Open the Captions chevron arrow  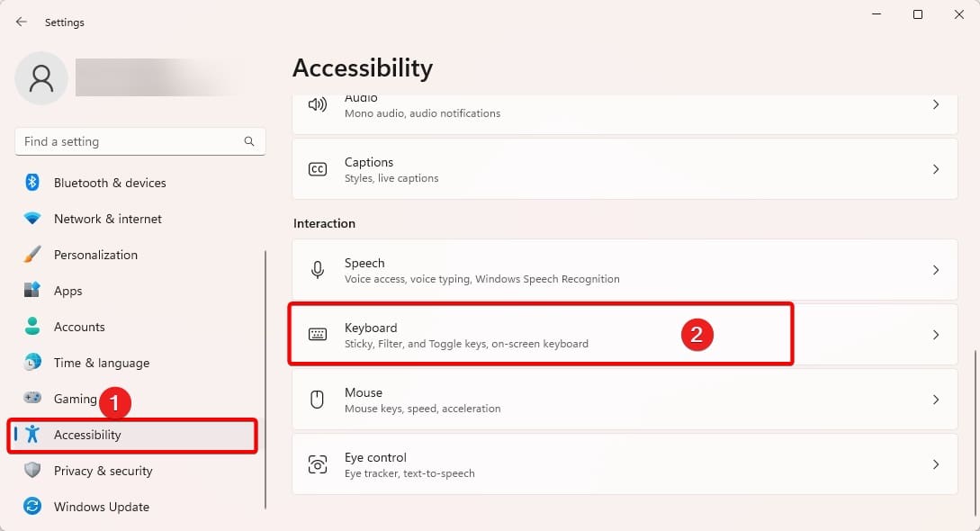(935, 169)
